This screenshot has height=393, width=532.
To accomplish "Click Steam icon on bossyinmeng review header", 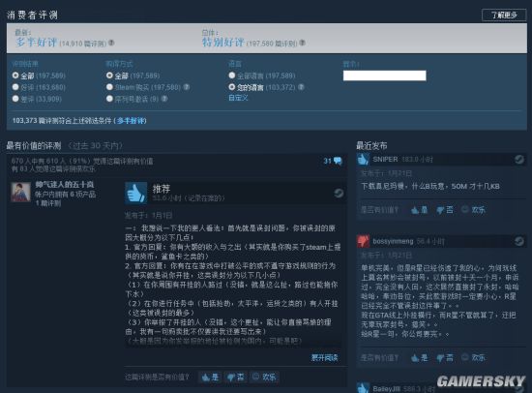I will coord(519,241).
